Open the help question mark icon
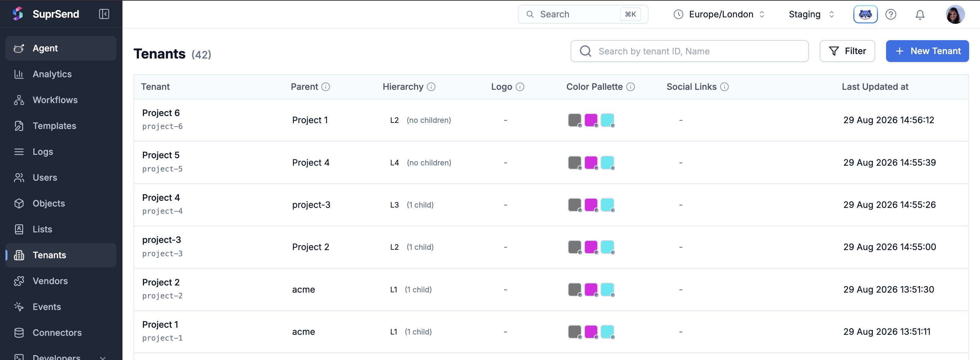Image resolution: width=980 pixels, height=360 pixels. tap(891, 14)
